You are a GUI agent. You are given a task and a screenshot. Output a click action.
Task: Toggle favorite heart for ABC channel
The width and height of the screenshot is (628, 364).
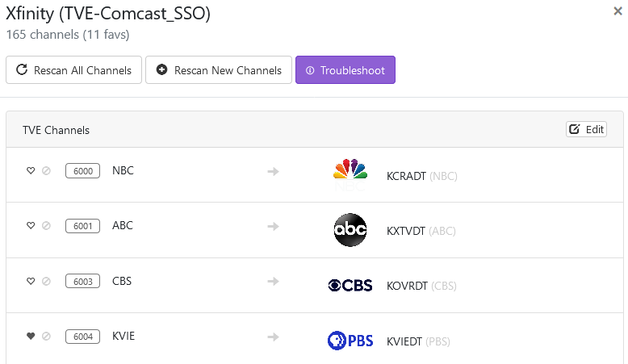(x=31, y=226)
